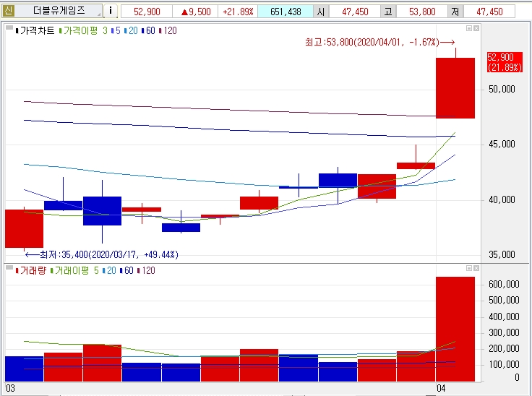The image size is (532, 396).
Task: Click the 저 low price label
Action: [455, 12]
